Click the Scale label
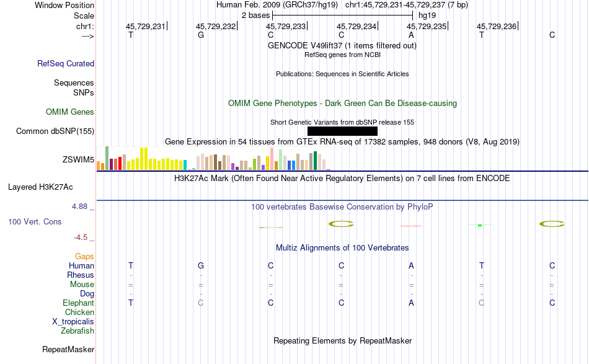Viewport: 589px width, 364px height. click(84, 16)
